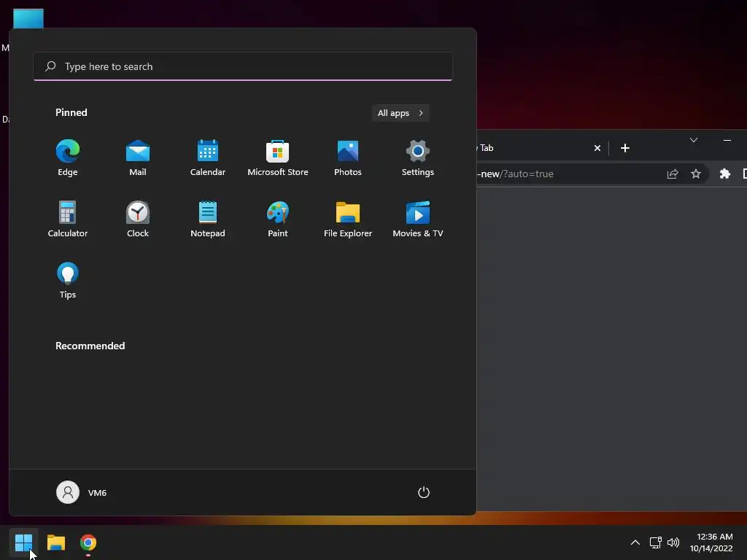Open the Tips app

point(68,281)
